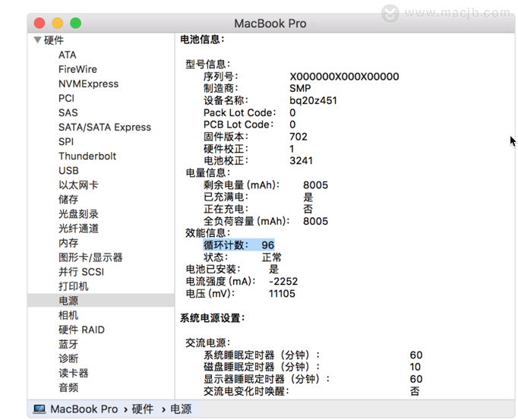Select SATA/SATA Express entry

coord(105,128)
